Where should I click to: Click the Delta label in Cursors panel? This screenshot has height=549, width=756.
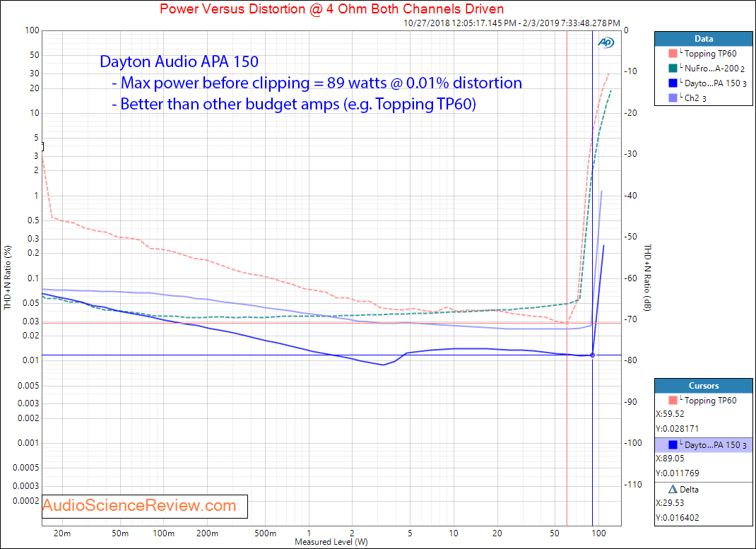point(689,489)
